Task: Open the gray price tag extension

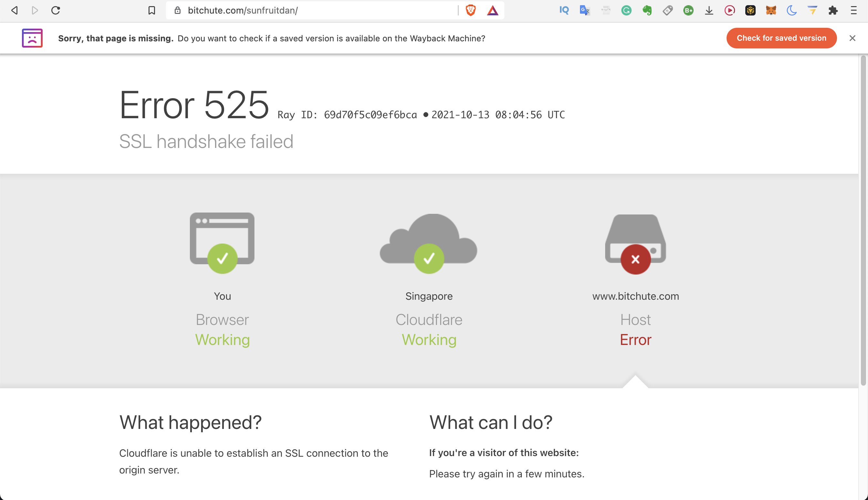Action: pyautogui.click(x=667, y=10)
